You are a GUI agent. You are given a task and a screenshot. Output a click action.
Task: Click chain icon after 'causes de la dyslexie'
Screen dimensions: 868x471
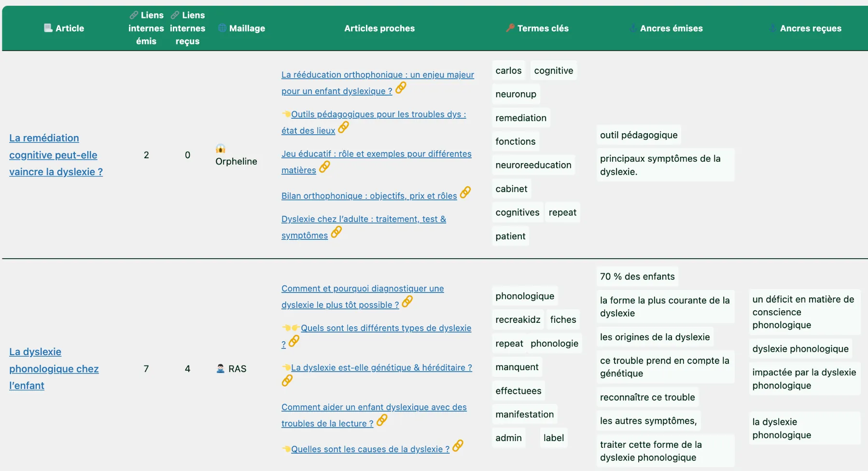point(458,446)
